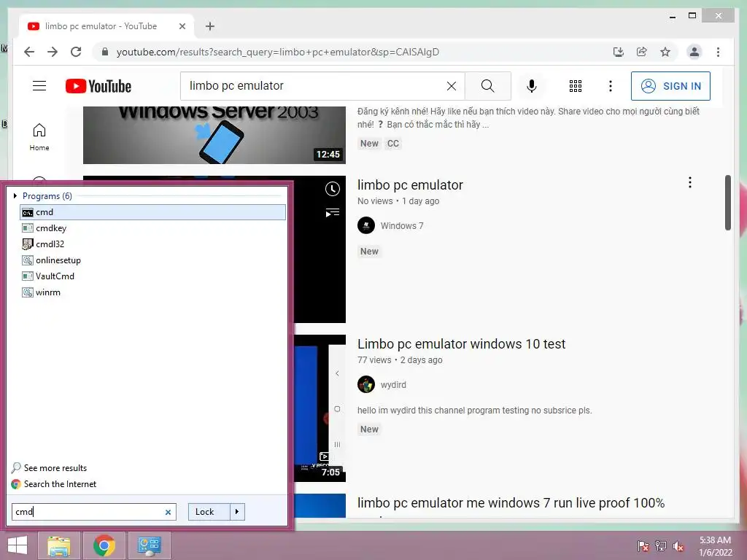Image resolution: width=747 pixels, height=560 pixels.
Task: Open the shutdown options arrow beside Lock
Action: tap(237, 512)
